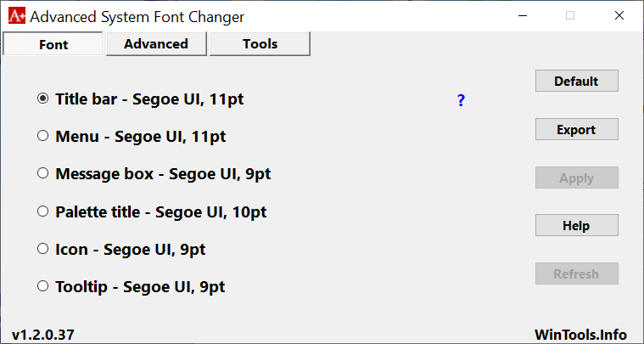
Task: Select the Message box font option
Action: (x=43, y=173)
